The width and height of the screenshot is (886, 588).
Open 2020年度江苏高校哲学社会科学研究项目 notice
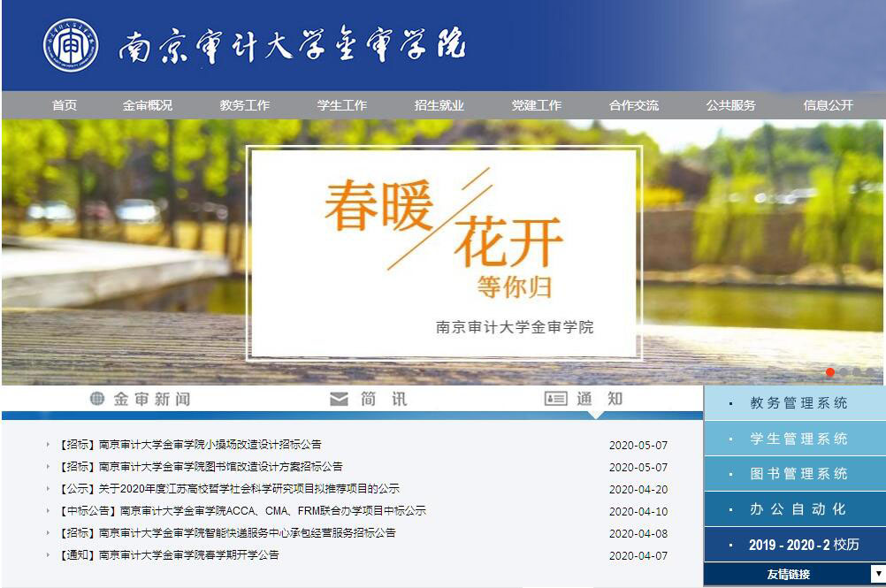click(230, 489)
